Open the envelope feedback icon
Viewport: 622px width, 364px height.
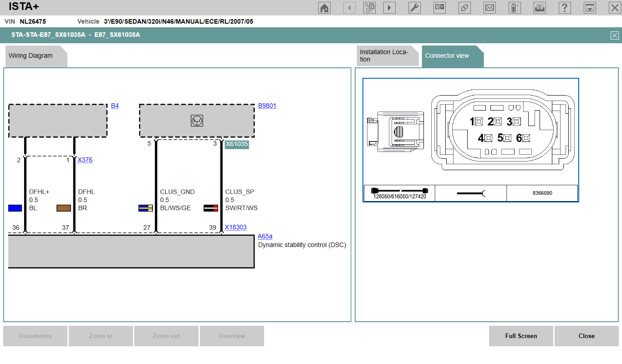tap(489, 8)
